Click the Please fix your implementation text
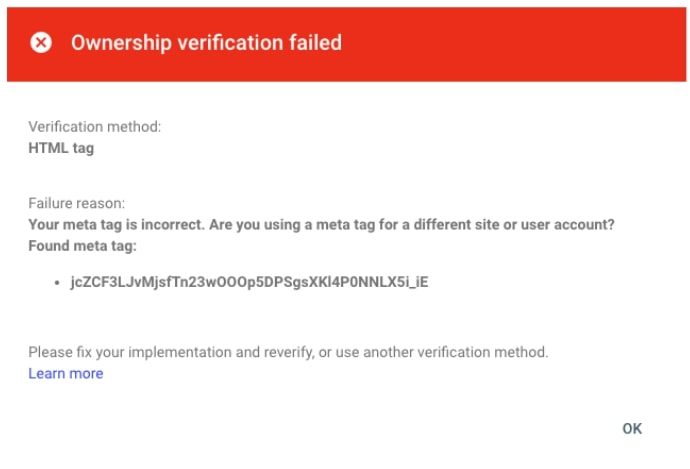This screenshot has width=690, height=469. pos(130,352)
